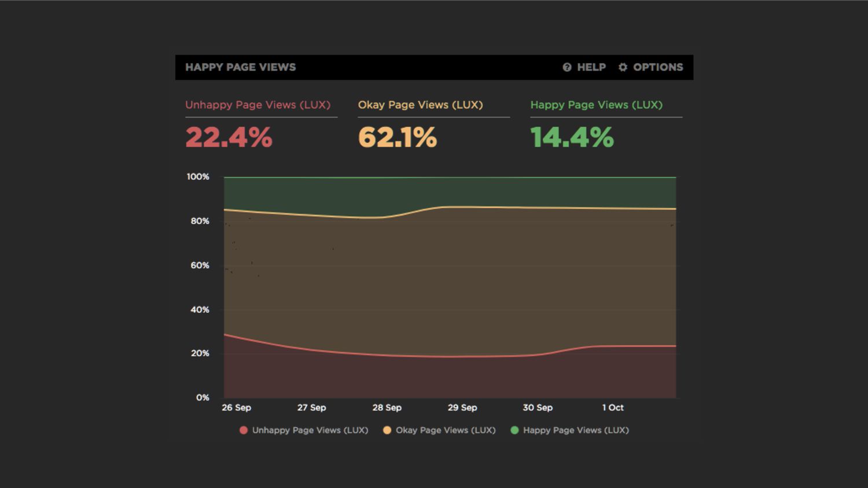Click the HELP question mark icon
The height and width of the screenshot is (488, 868).
pyautogui.click(x=567, y=68)
